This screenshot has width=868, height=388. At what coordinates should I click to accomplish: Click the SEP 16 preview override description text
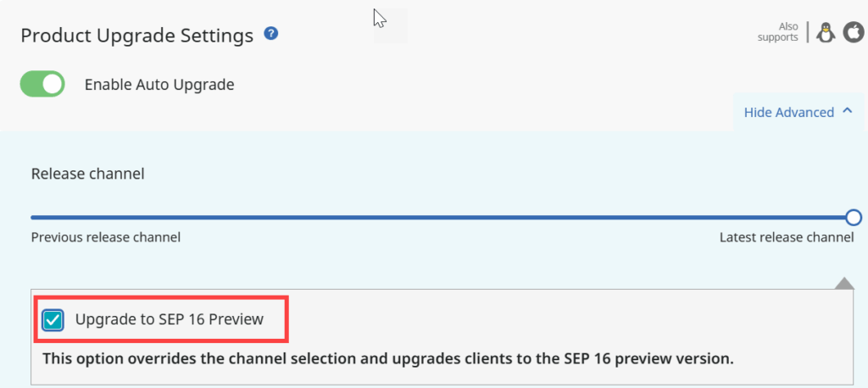point(388,358)
